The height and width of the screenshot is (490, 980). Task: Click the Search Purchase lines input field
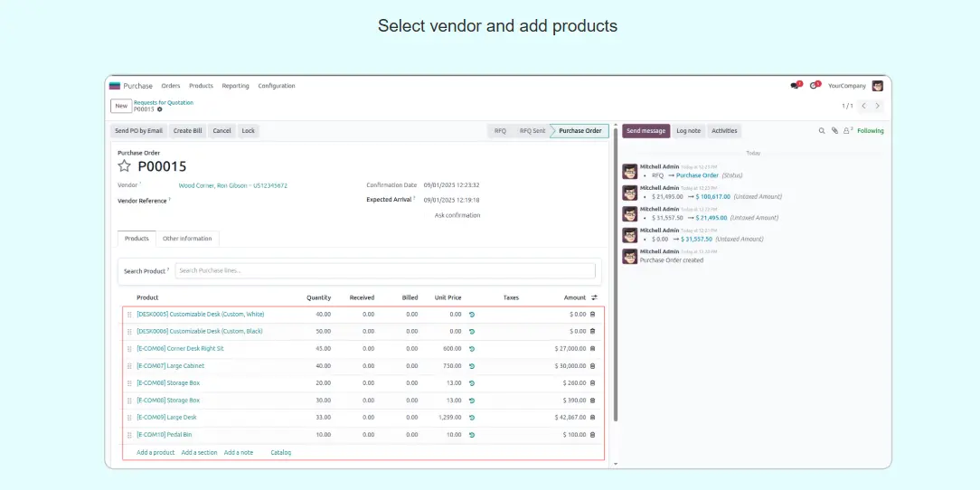(x=385, y=270)
